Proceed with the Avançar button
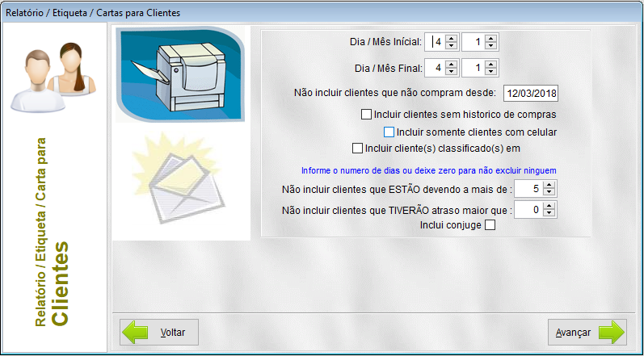Viewport: 644px width, 356px height. point(587,333)
